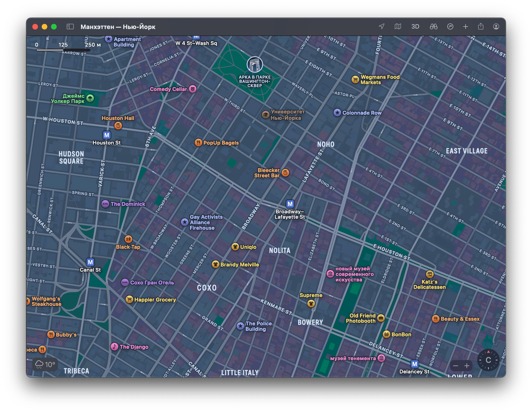Image resolution: width=532 pixels, height=412 pixels.
Task: Select Happier Grocery cart pin
Action: [129, 299]
